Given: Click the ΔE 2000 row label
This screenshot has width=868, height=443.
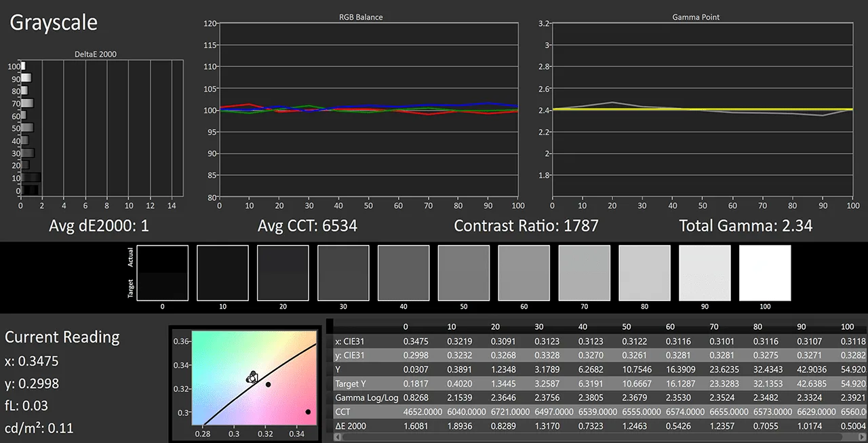Looking at the screenshot, I should [351, 425].
